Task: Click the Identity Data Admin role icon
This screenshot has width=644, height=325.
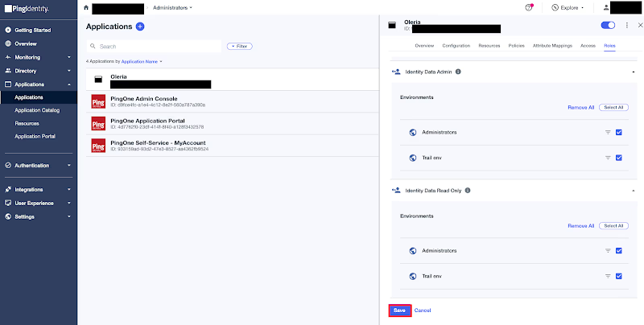Action: tap(396, 72)
